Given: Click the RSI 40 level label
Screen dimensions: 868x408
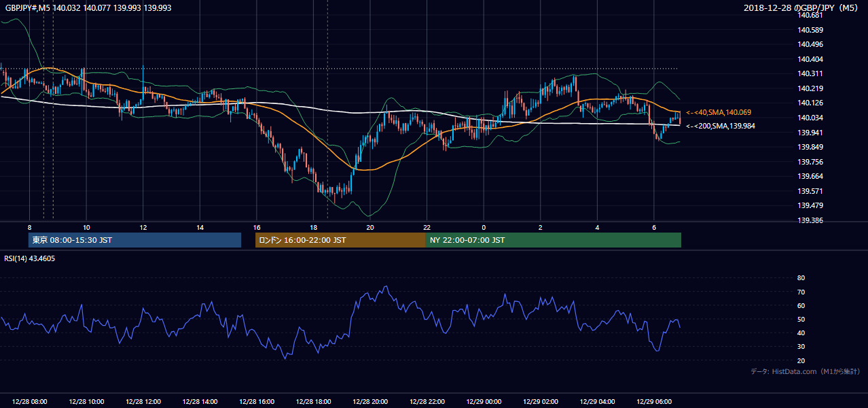Looking at the screenshot, I should pos(801,333).
